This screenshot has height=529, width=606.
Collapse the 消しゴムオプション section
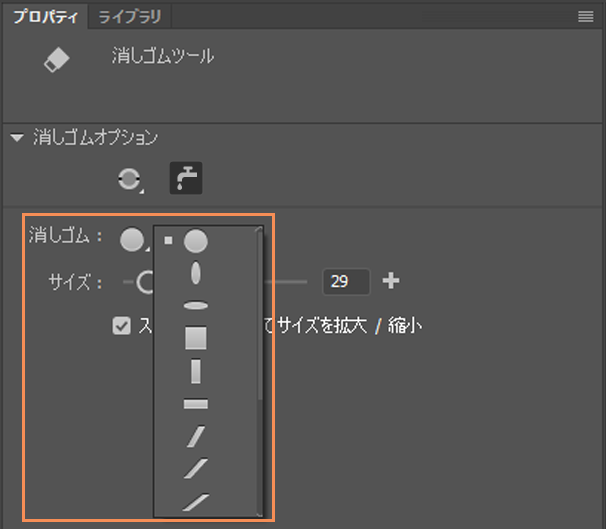coord(17,138)
